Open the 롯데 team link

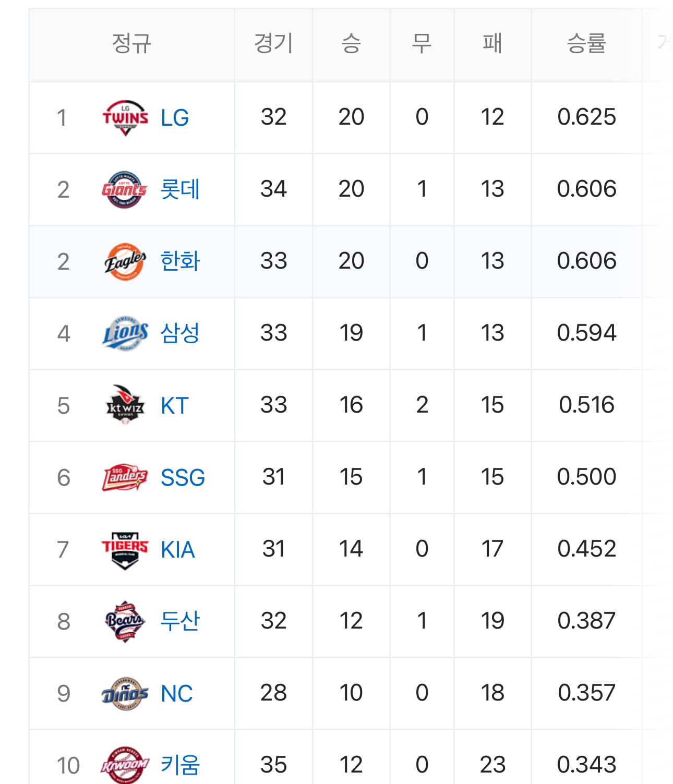(x=180, y=189)
